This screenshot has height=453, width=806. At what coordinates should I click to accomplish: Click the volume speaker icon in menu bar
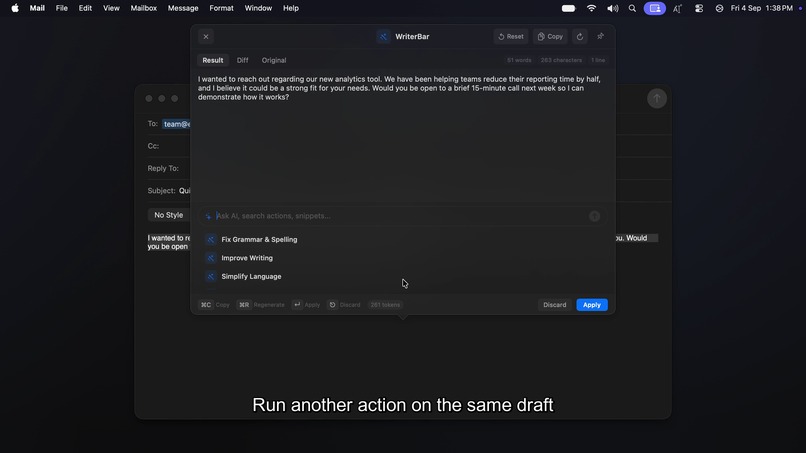[x=612, y=8]
